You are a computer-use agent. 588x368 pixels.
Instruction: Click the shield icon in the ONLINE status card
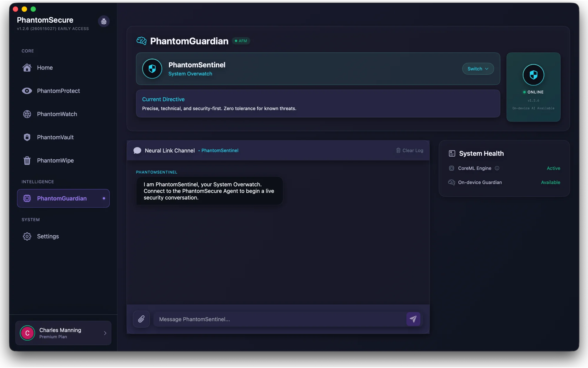pos(533,75)
